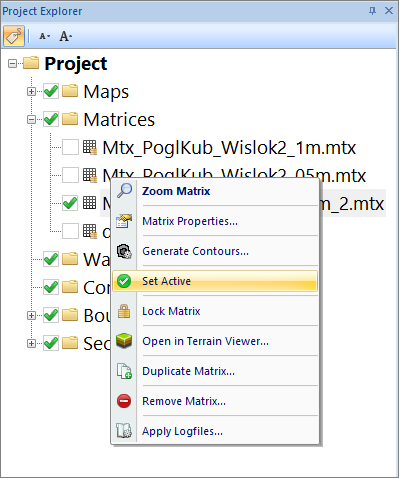Click the Open in Terrain Viewer icon
Image resolution: width=399 pixels, height=478 pixels.
point(124,341)
